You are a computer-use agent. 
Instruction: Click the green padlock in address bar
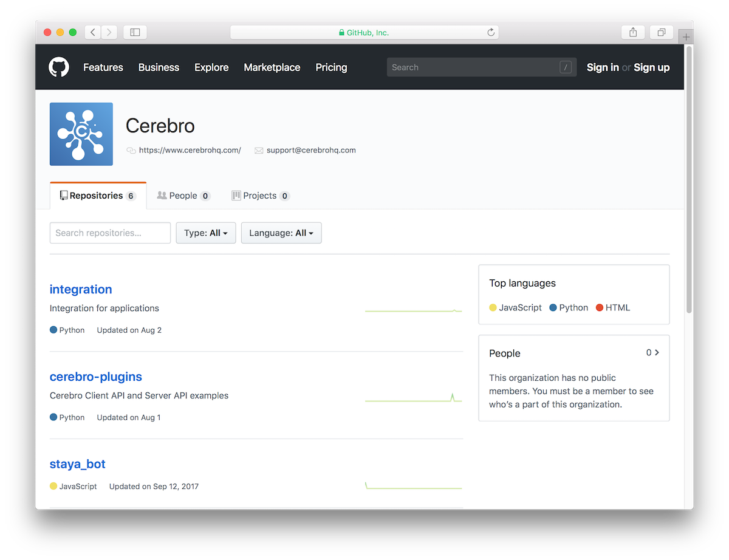(341, 33)
